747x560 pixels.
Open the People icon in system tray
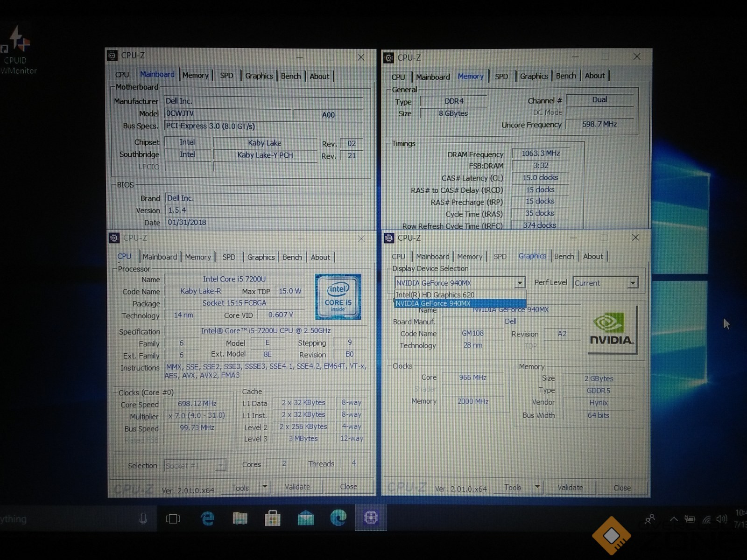(x=649, y=519)
